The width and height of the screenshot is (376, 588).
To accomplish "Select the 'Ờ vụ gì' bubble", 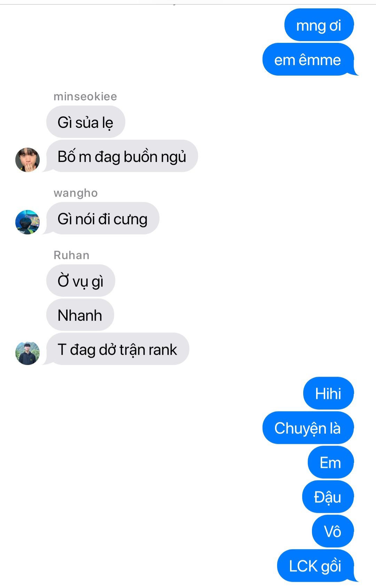I will (81, 281).
